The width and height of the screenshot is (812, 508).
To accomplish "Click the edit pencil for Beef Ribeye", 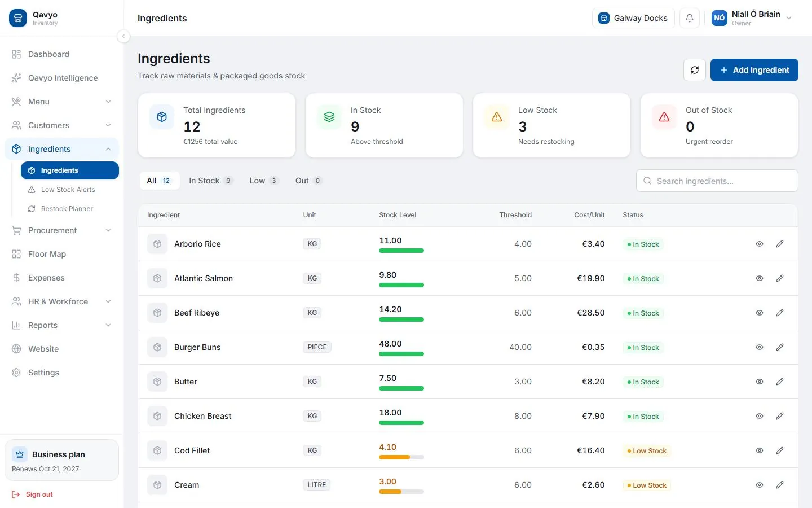I will 780,313.
